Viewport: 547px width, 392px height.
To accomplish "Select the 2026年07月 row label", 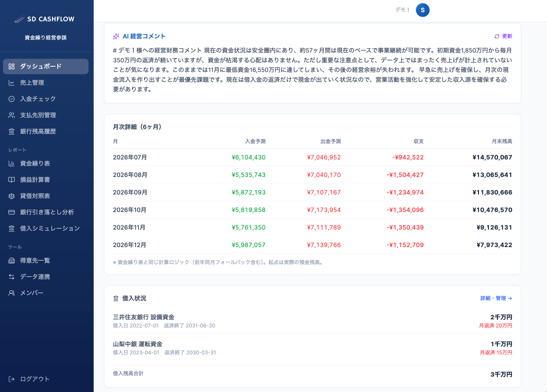I will click(x=130, y=157).
